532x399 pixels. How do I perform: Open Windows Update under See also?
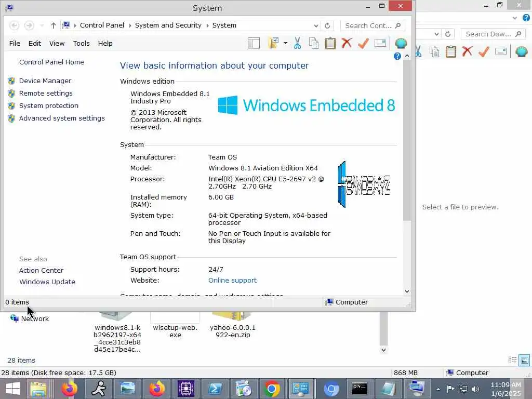pyautogui.click(x=47, y=282)
